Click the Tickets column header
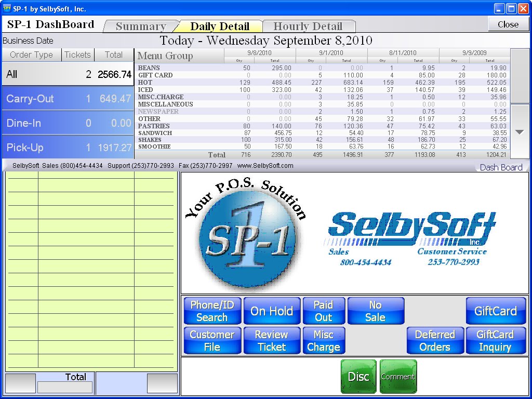Viewport: 532px width, 399px height. (78, 55)
